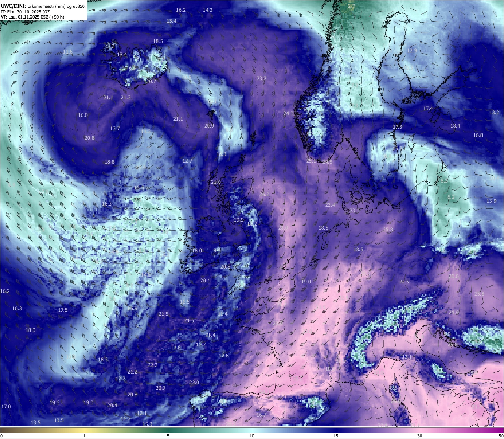Click the map value 26.6
The image size is (504, 439).
point(454,276)
